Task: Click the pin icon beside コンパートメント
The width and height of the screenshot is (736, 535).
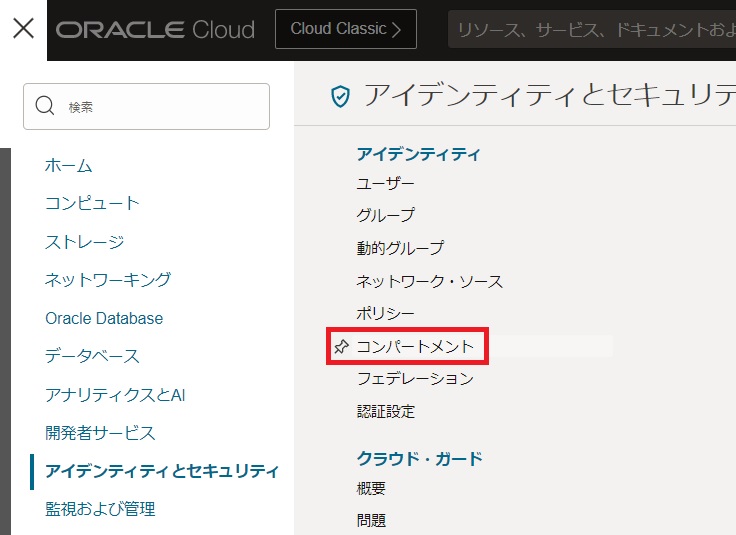Action: point(342,347)
